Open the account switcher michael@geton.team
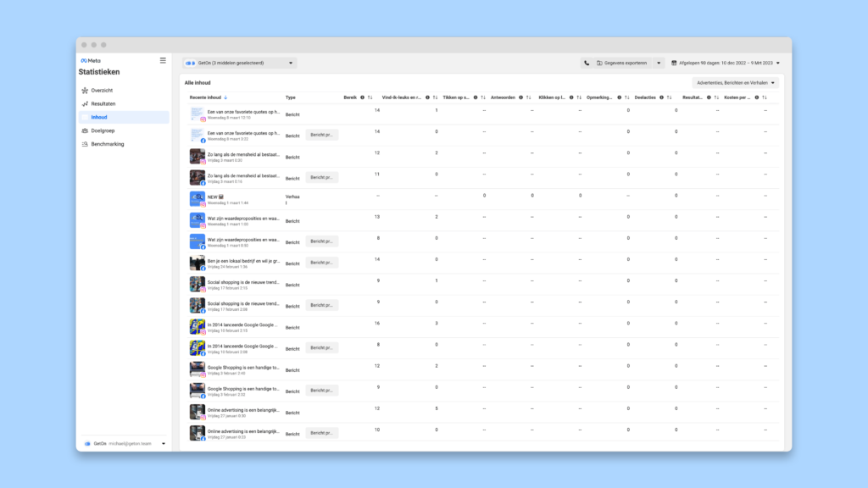 coord(124,444)
